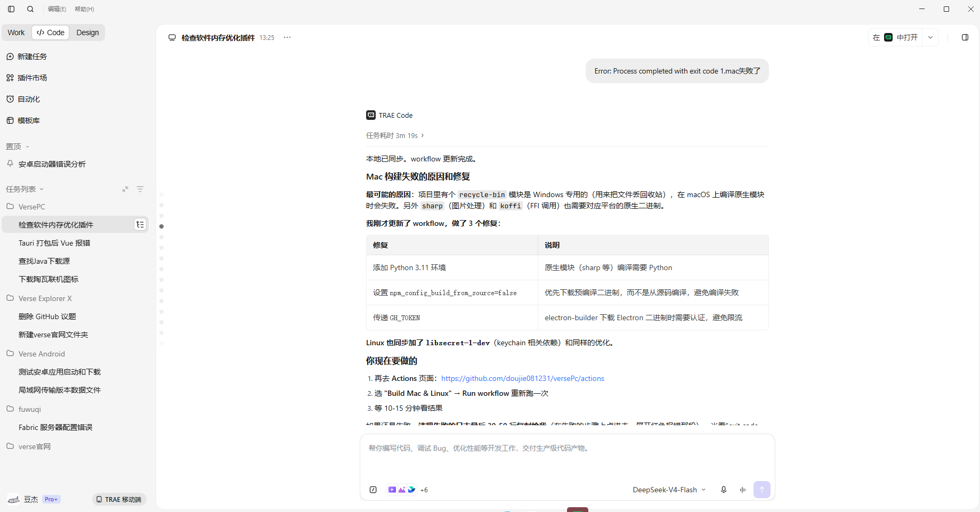Open the DeepSeek-V4-Flash model dropdown
Viewport: 980px width, 512px height.
click(669, 490)
